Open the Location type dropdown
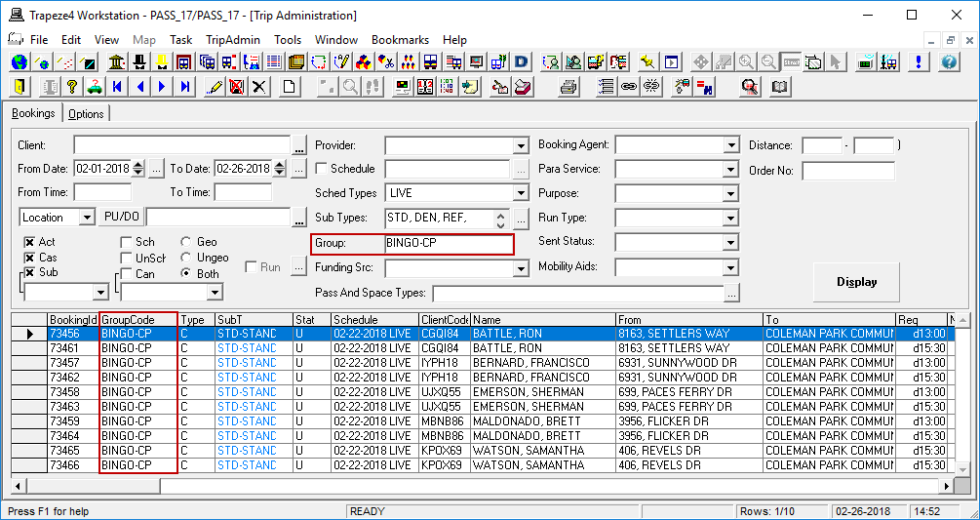The height and width of the screenshot is (520, 980). click(x=87, y=218)
